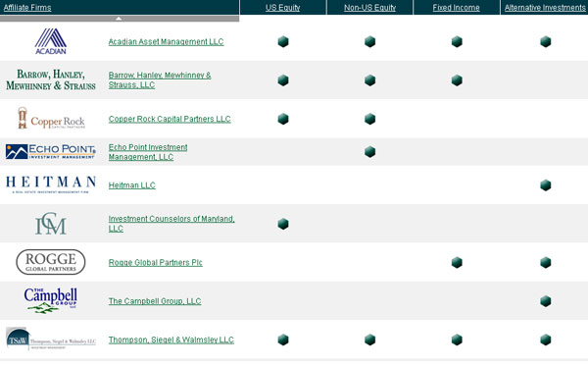Click Thompson Siegel's Non-US Equity marker
Screen dimensions: 588x367
[x=369, y=340]
